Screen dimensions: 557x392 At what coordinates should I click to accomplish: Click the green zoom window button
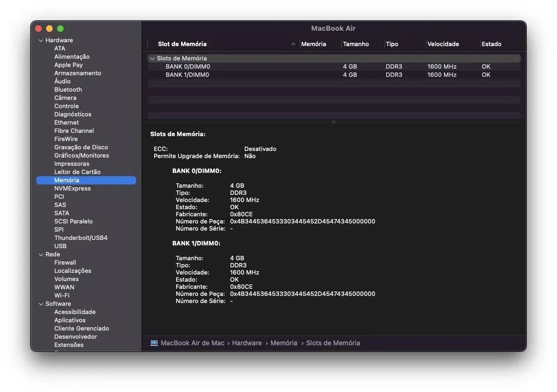pyautogui.click(x=60, y=29)
